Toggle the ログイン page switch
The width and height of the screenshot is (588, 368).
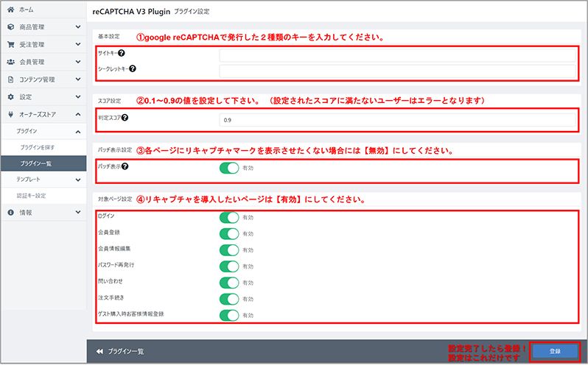229,217
